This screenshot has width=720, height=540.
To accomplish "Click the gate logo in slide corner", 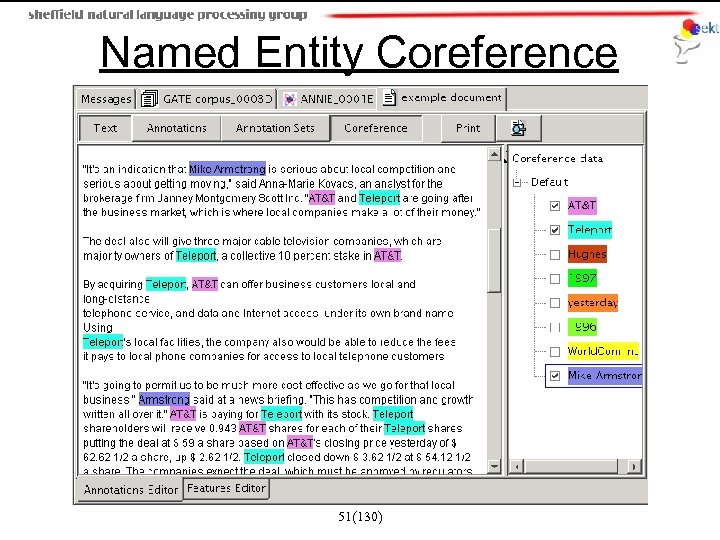I will pos(695,41).
